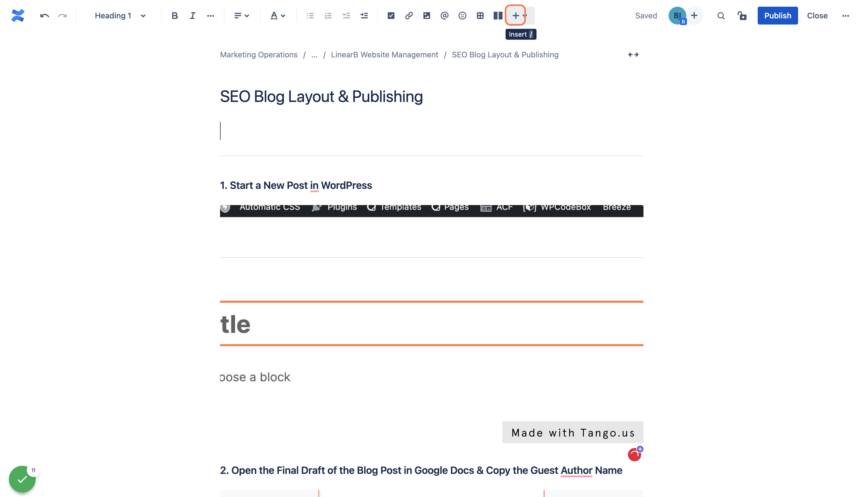This screenshot has width=868, height=497.
Task: Open the Heading 1 text style dropdown
Action: click(x=121, y=16)
